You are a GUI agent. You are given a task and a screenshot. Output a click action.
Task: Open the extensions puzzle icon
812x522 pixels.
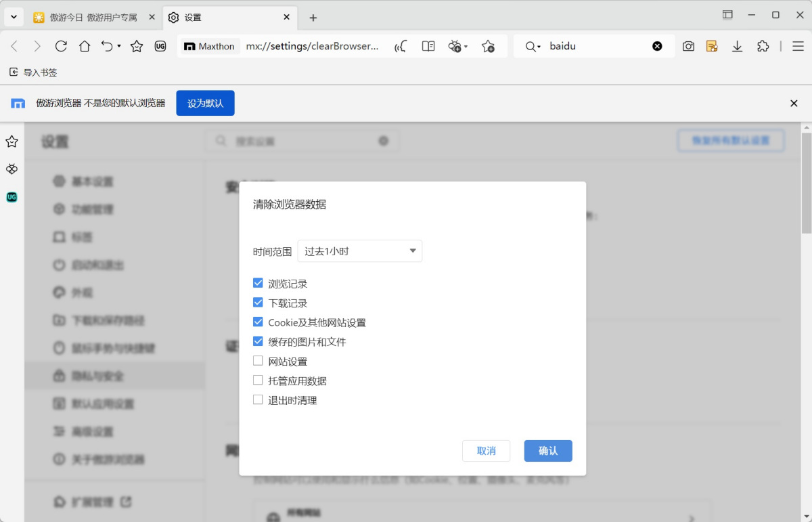pos(763,46)
